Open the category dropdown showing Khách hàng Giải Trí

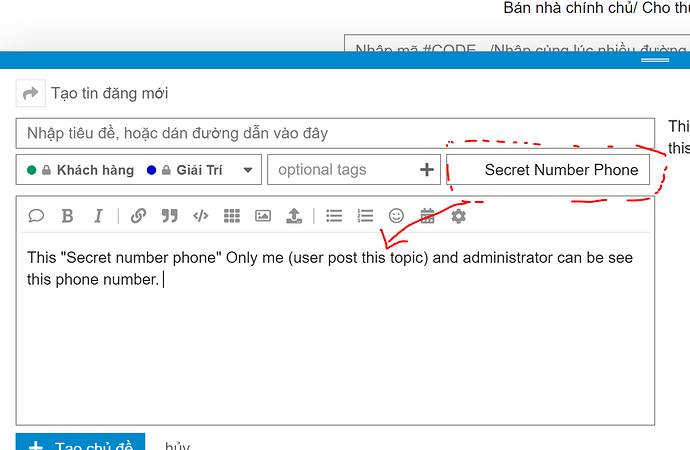[139, 170]
